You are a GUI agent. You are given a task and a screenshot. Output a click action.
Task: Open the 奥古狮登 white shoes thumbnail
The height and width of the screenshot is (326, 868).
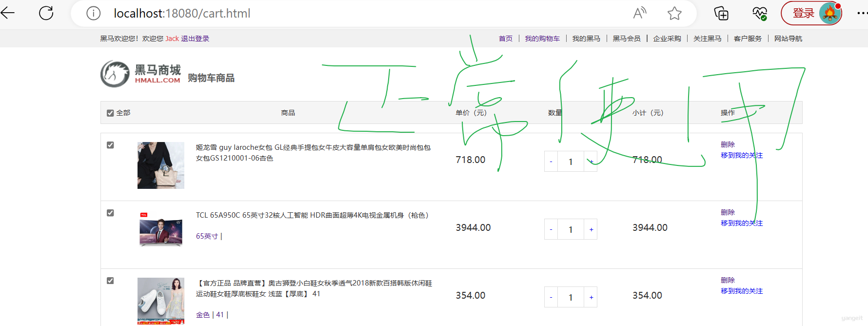click(x=161, y=301)
